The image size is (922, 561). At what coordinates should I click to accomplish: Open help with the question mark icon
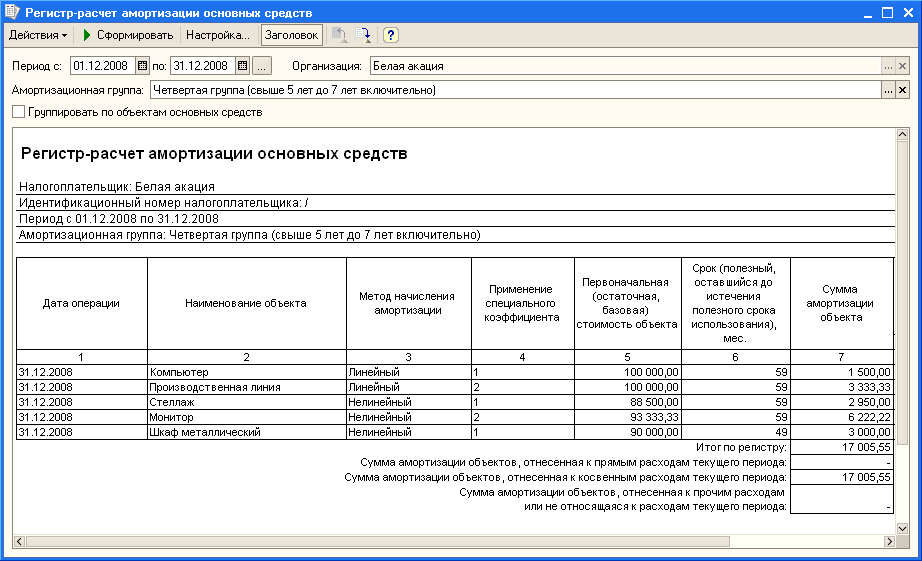(x=390, y=35)
